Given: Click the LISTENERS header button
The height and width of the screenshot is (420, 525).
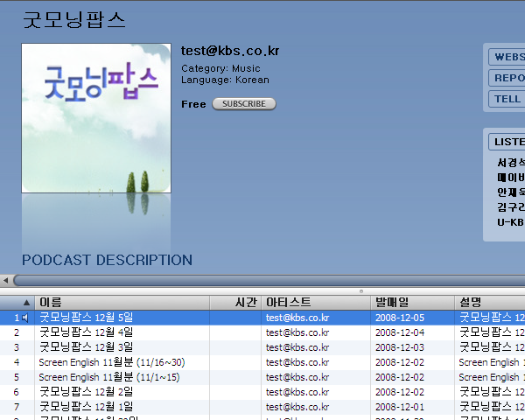Looking at the screenshot, I should point(507,142).
